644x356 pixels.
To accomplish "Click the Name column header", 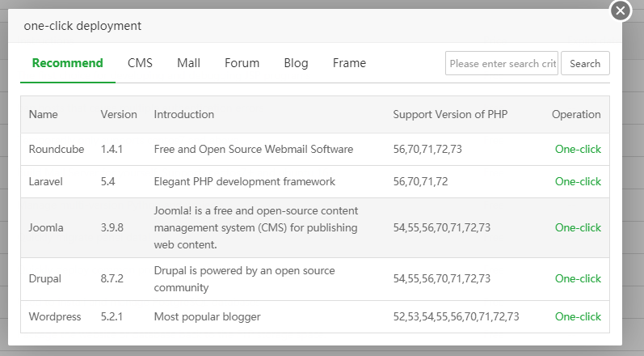I will click(44, 115).
